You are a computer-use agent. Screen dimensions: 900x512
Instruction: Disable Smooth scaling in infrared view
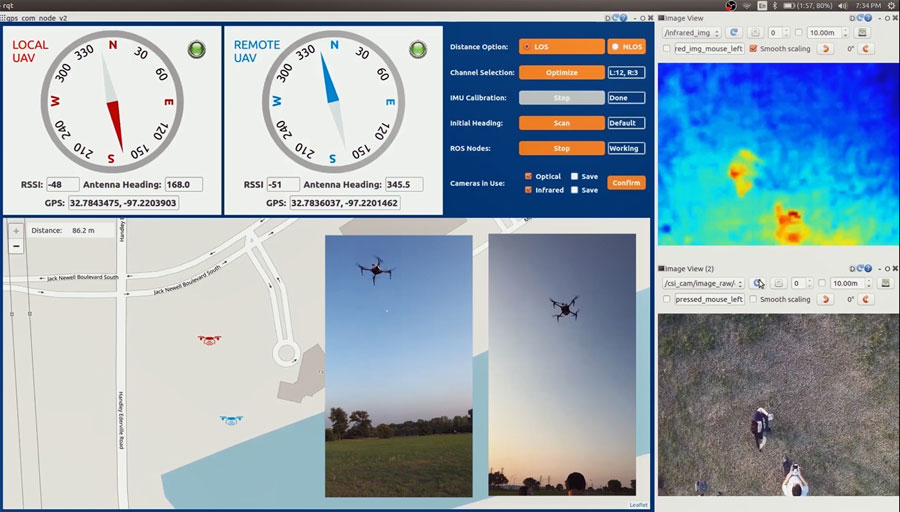click(753, 48)
